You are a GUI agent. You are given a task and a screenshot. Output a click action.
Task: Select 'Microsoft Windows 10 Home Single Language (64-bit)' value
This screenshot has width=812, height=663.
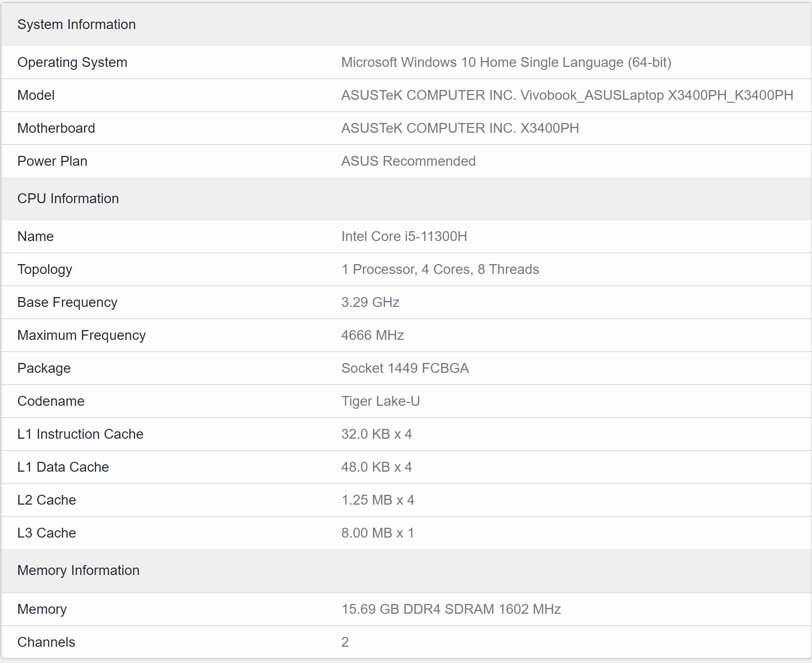[506, 62]
